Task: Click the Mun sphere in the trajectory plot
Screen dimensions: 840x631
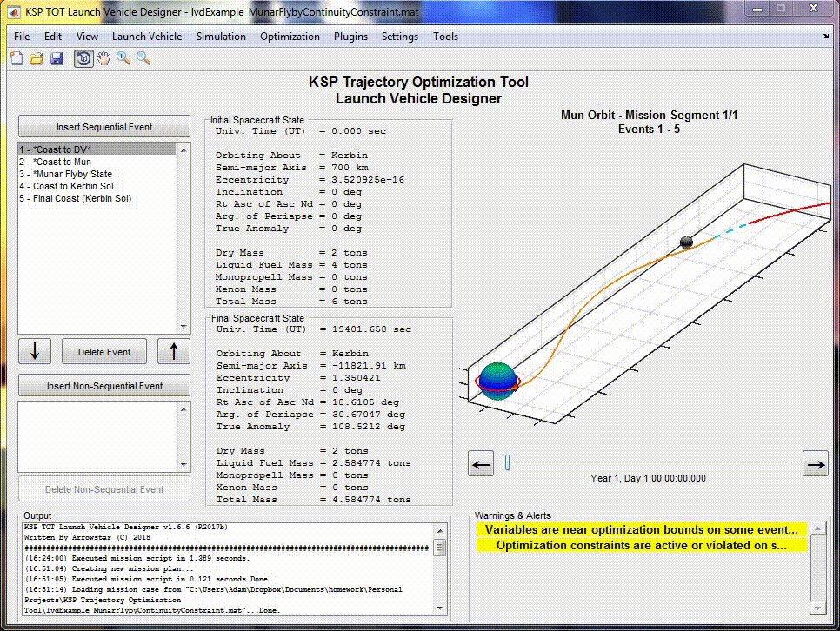Action: [x=686, y=242]
